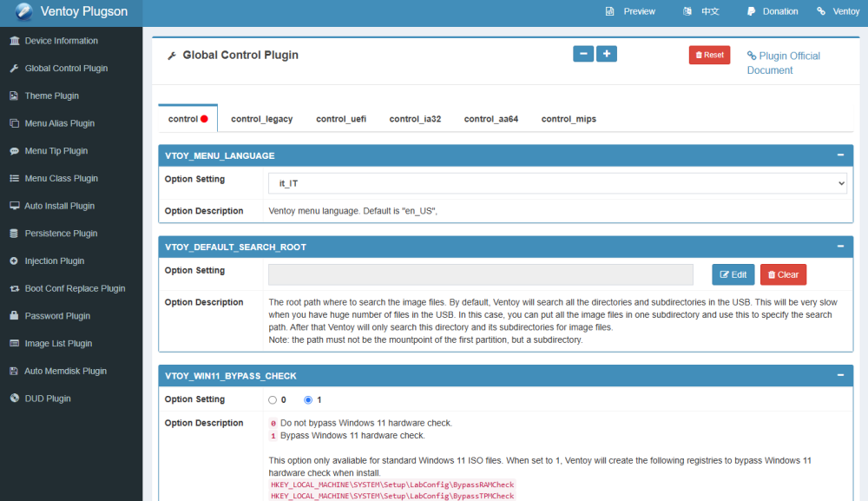Click Clear for default search root
The height and width of the screenshot is (501, 868).
(x=783, y=274)
